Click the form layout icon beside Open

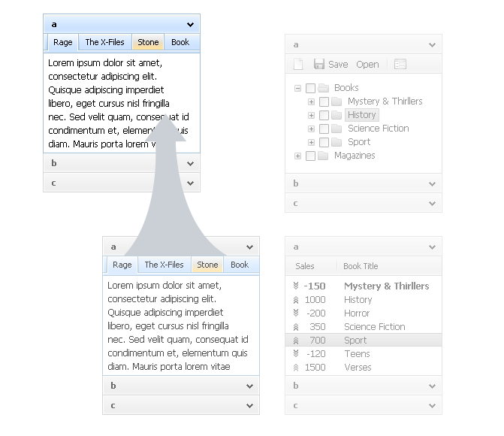click(x=400, y=65)
